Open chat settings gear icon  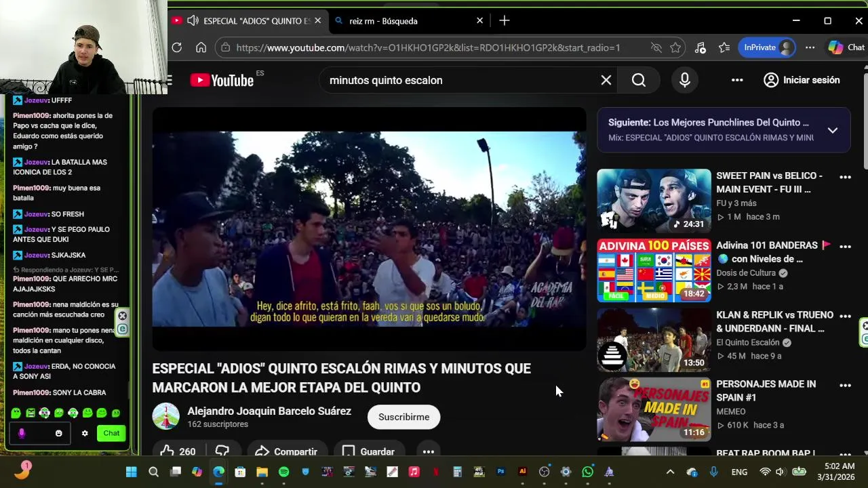click(x=85, y=433)
